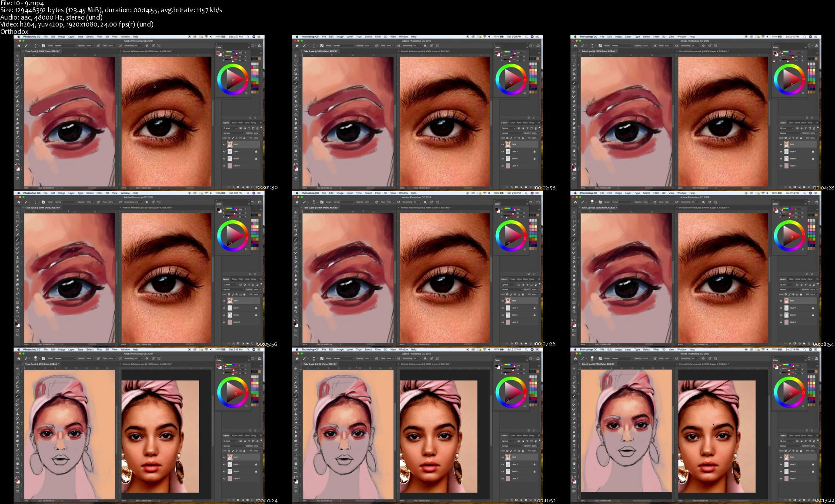
Task: Select the Rectangular Marquee tool in the 00:02:58 frame
Action: pyautogui.click(x=296, y=60)
